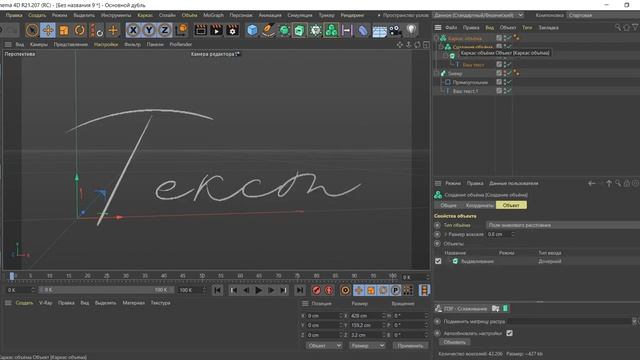Viewport: 640px width, 360px height.
Task: Toggle the Z axis lock
Action: pyautogui.click(x=164, y=30)
